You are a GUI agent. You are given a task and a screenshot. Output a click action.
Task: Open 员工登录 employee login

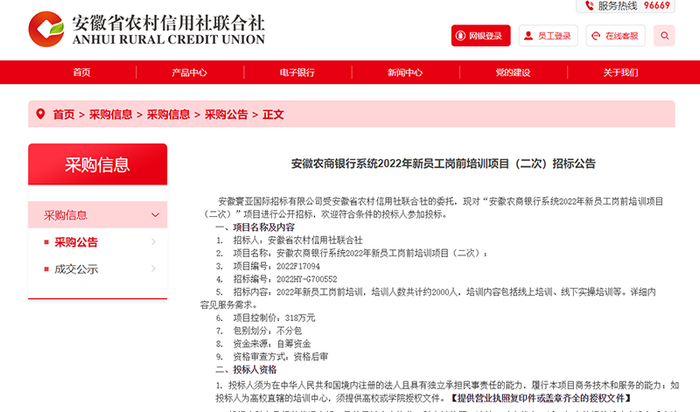548,36
